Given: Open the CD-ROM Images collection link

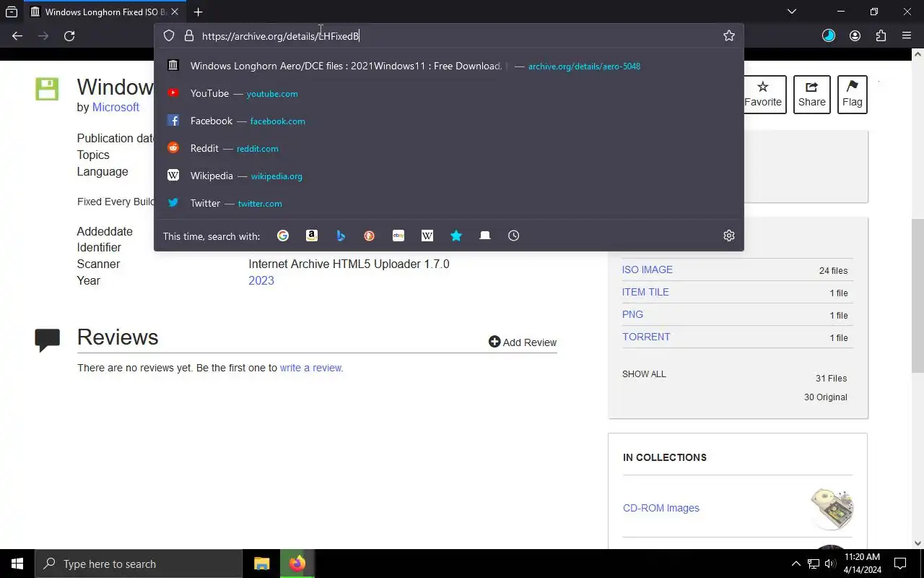Looking at the screenshot, I should pyautogui.click(x=661, y=508).
